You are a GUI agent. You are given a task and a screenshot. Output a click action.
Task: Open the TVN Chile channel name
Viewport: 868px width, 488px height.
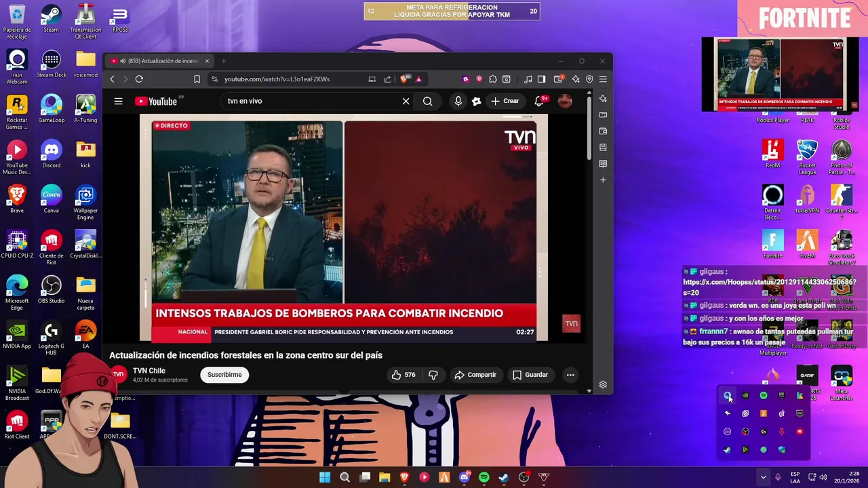pyautogui.click(x=149, y=371)
